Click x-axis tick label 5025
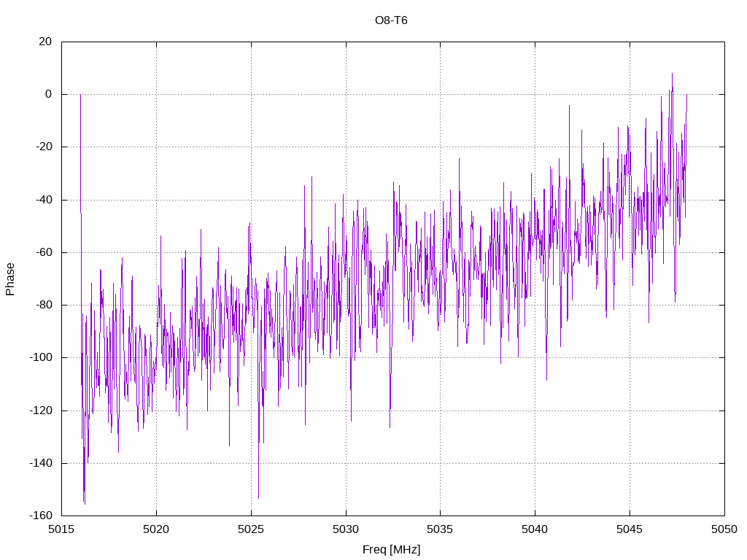The width and height of the screenshot is (747, 560). [251, 529]
